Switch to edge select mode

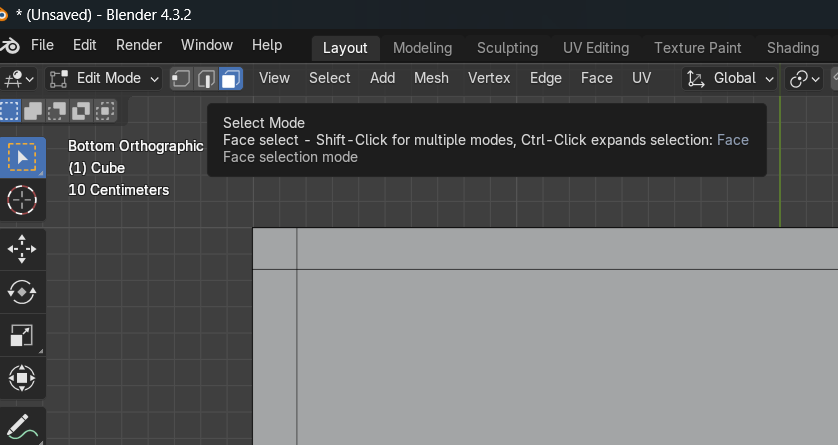206,78
